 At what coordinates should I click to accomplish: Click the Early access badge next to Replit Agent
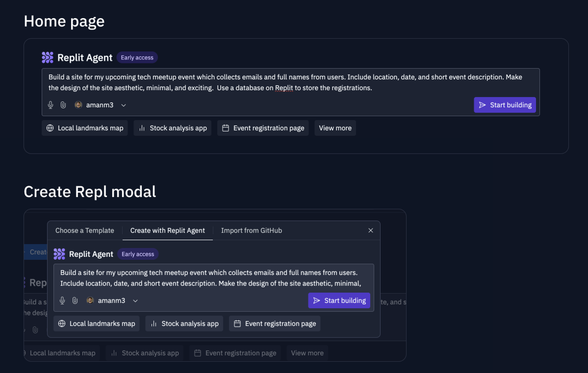[137, 57]
